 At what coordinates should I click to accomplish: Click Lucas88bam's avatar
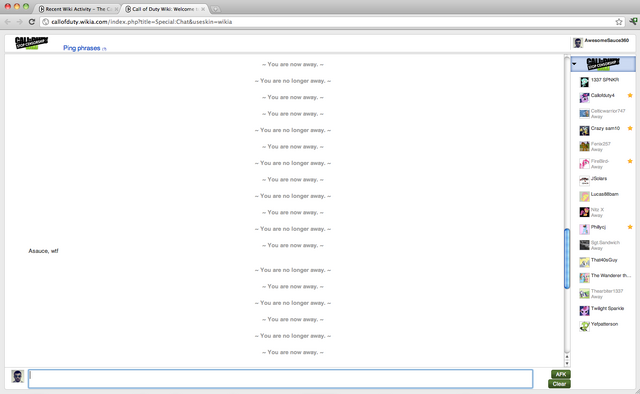tap(584, 196)
